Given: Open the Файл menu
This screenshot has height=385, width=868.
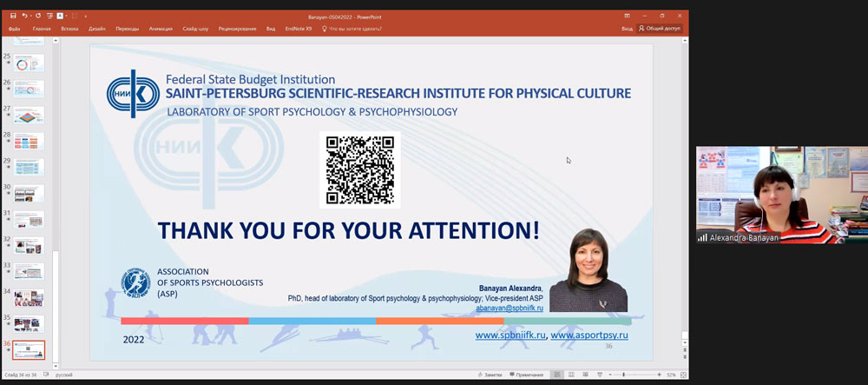Looking at the screenshot, I should pyautogui.click(x=15, y=29).
